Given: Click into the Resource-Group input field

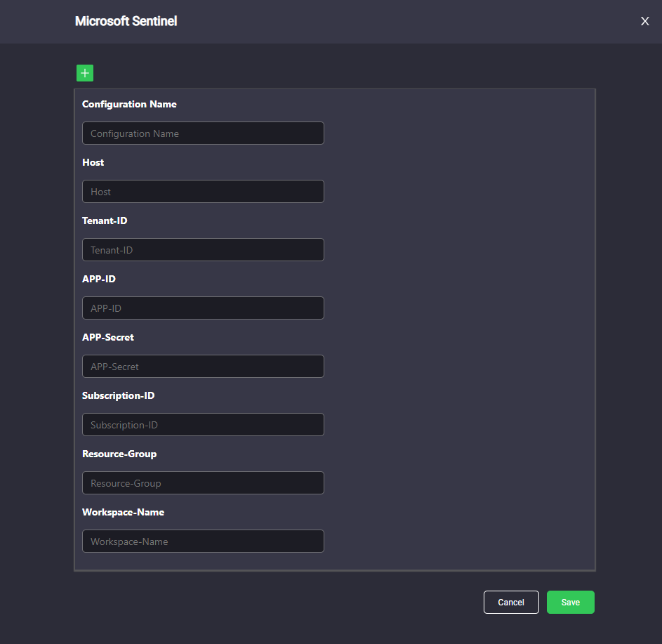Looking at the screenshot, I should pyautogui.click(x=203, y=483).
